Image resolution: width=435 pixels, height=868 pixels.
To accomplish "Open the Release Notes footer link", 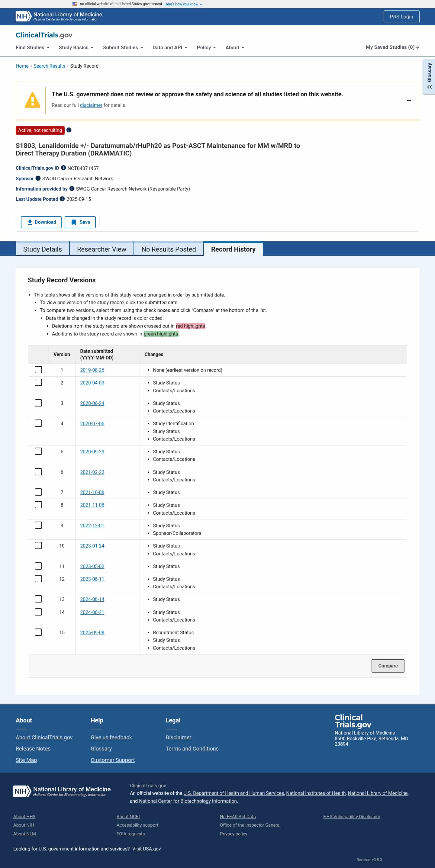I will click(33, 748).
